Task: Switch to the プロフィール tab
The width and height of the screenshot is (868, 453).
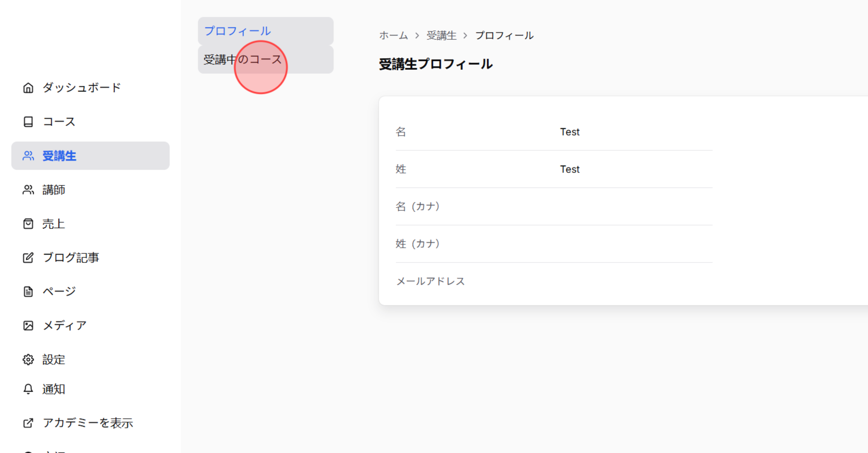Action: click(x=237, y=31)
